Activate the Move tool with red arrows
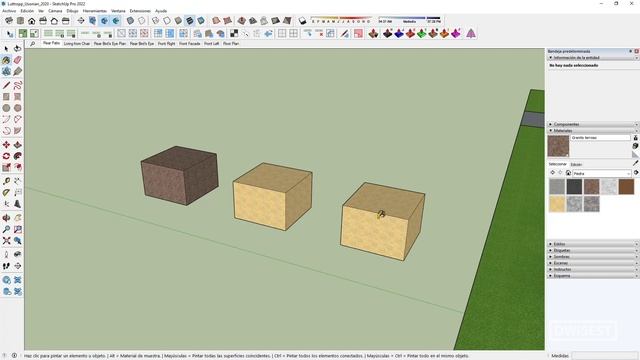The width and height of the screenshot is (640, 360). [6, 145]
